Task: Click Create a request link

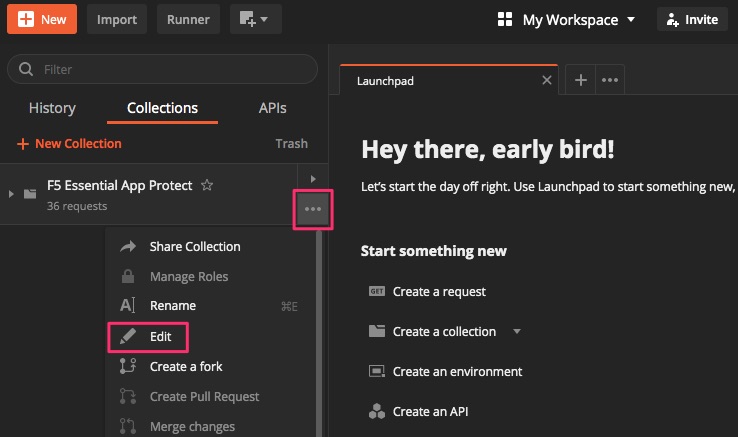Action: coord(439,291)
